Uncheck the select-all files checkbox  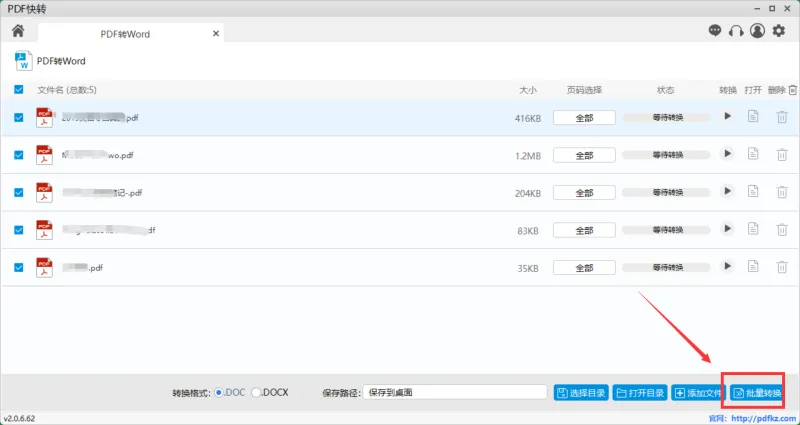[19, 90]
